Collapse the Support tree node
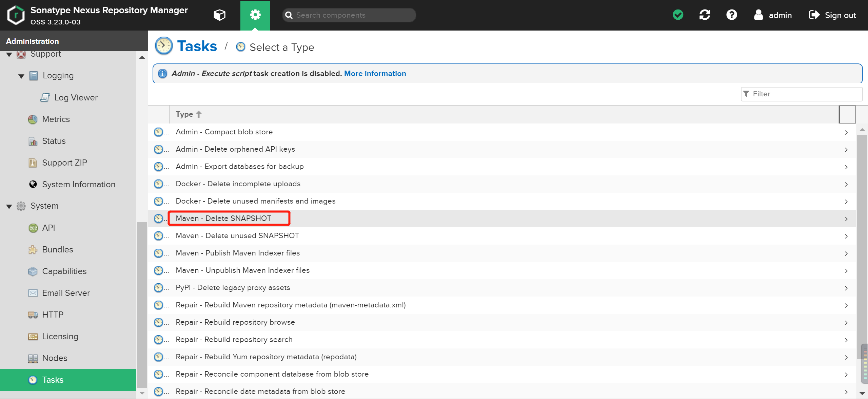 pos(9,54)
